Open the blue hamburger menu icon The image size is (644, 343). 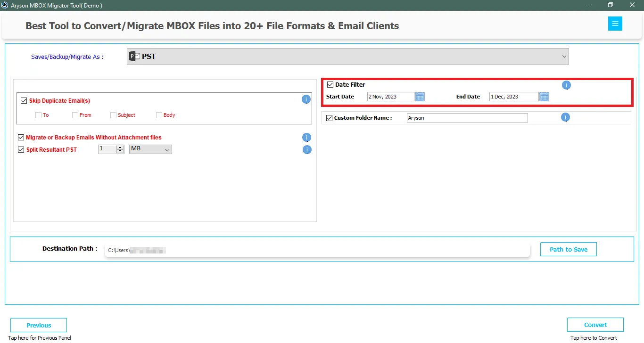pyautogui.click(x=615, y=24)
